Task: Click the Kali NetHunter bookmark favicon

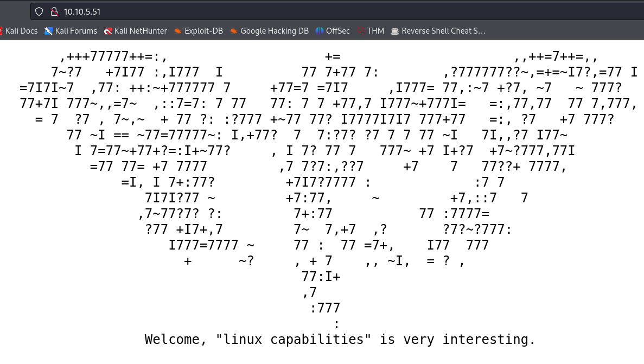Action: click(108, 31)
